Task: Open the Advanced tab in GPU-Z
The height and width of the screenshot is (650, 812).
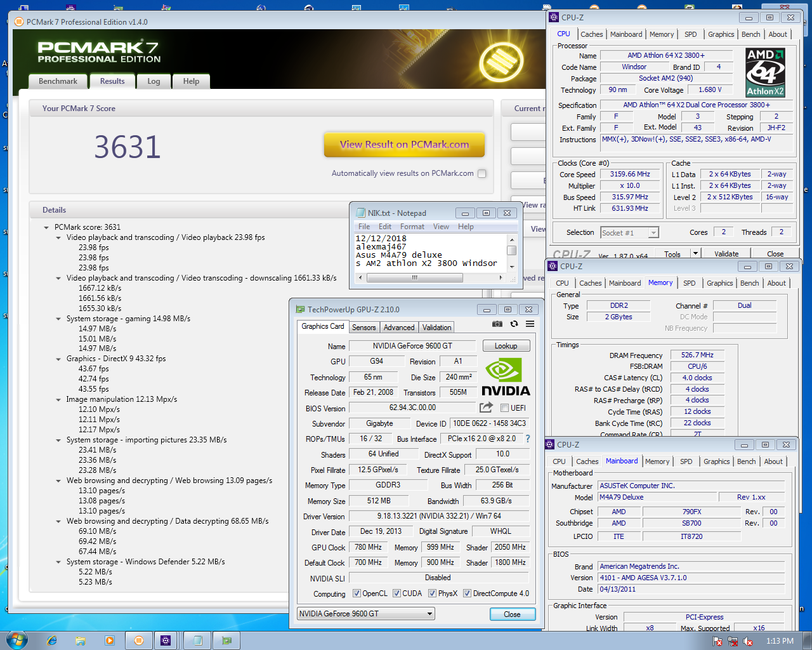Action: tap(399, 328)
